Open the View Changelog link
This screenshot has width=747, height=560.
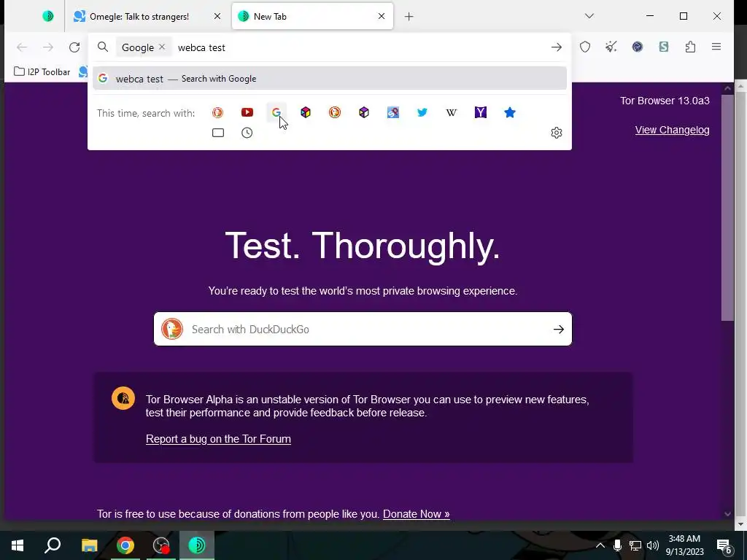point(672,130)
